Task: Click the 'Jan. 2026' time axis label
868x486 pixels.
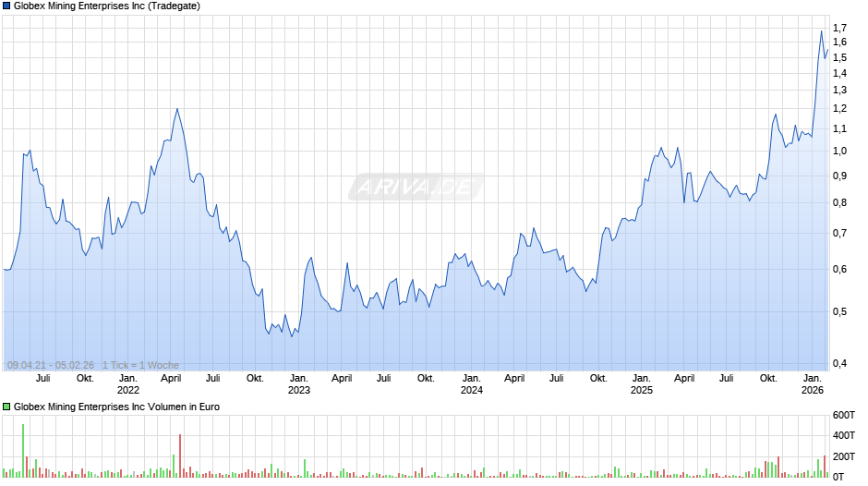Action: point(813,384)
